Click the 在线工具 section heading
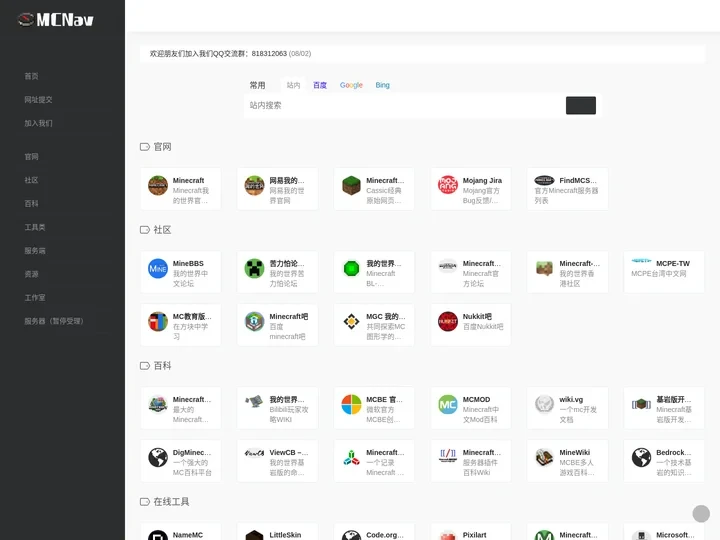The image size is (720, 540). (171, 501)
